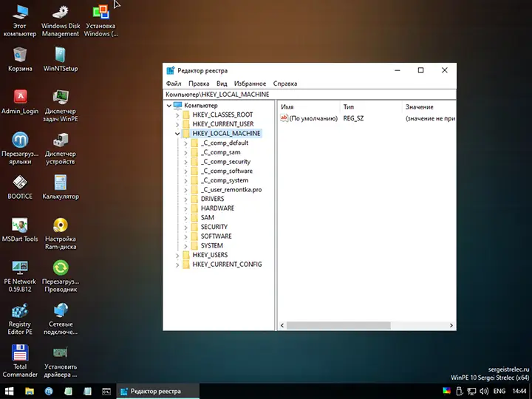
Task: Click the volume speaker tray icon
Action: (x=484, y=391)
